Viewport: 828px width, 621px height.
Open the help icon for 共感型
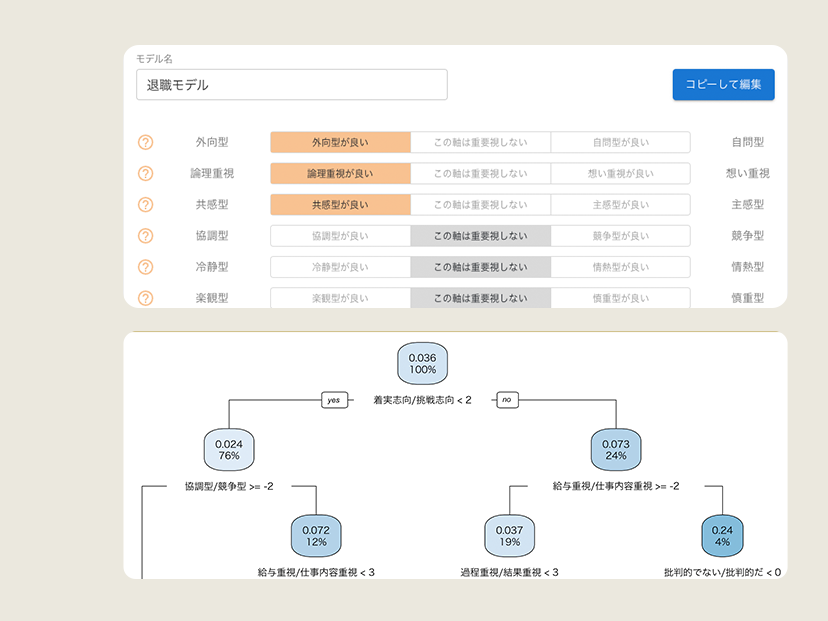click(x=145, y=204)
